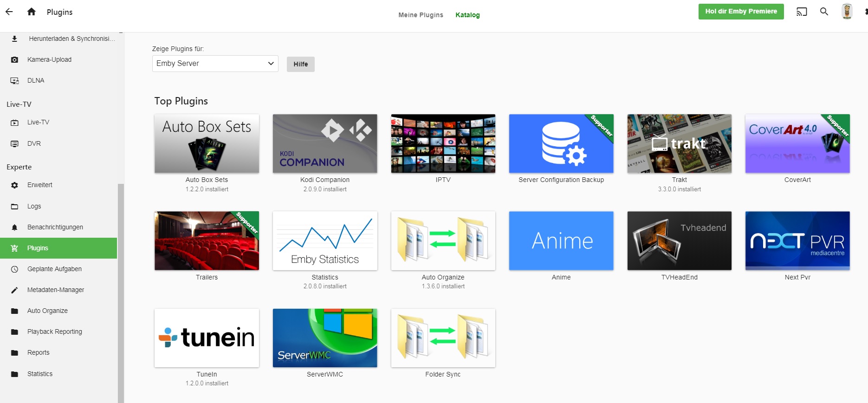Click the pencil icon for Metadaten-Manager
The height and width of the screenshot is (403, 868).
point(14,290)
